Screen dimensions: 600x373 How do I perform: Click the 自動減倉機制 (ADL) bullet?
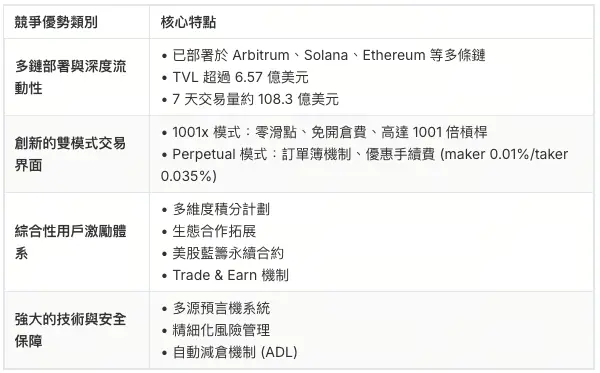pyautogui.click(x=229, y=352)
